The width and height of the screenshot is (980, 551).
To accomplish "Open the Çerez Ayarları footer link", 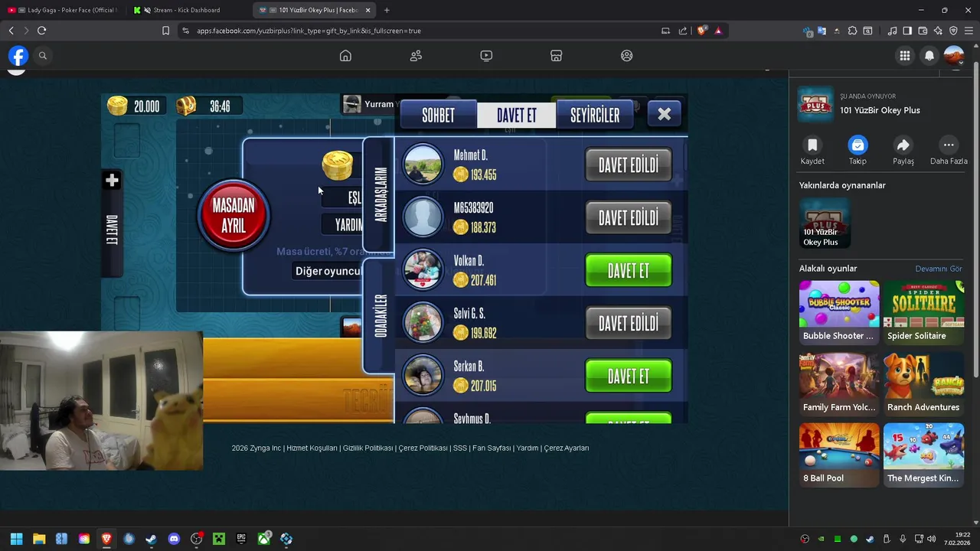I will (x=567, y=448).
